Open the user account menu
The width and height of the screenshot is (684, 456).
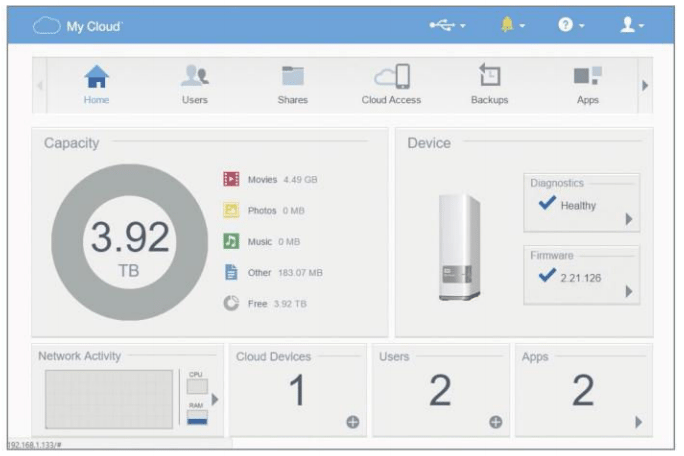click(x=632, y=25)
